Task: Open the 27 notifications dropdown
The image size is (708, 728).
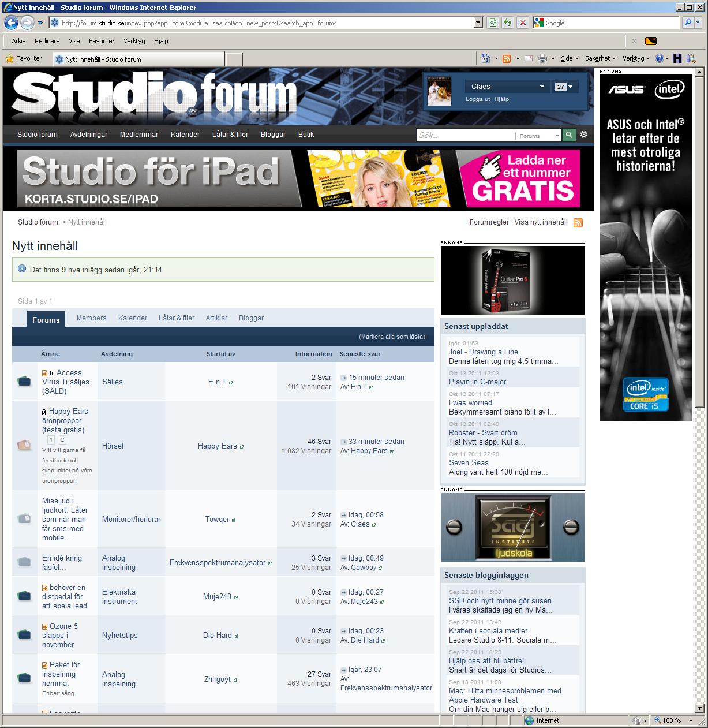Action: 564,87
